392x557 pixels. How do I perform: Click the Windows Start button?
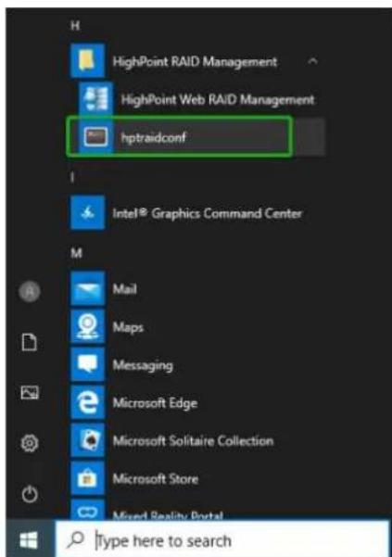point(29,540)
